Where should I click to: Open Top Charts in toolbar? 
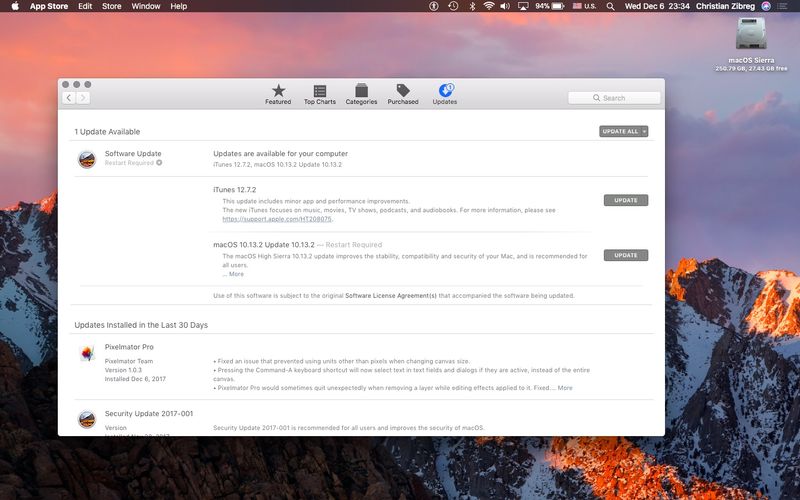320,94
